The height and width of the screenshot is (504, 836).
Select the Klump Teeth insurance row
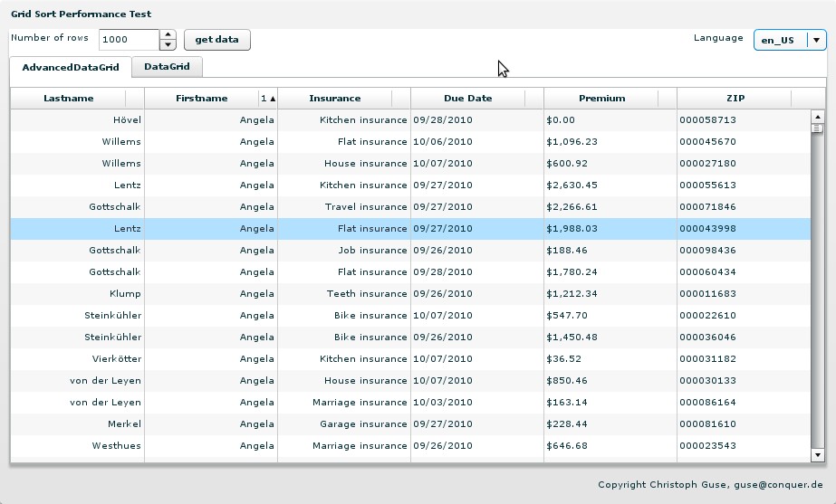click(409, 293)
